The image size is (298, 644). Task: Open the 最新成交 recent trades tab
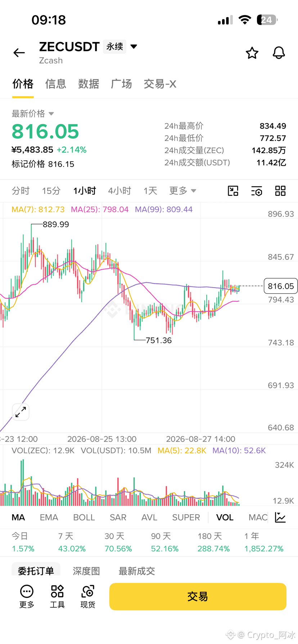tap(137, 571)
